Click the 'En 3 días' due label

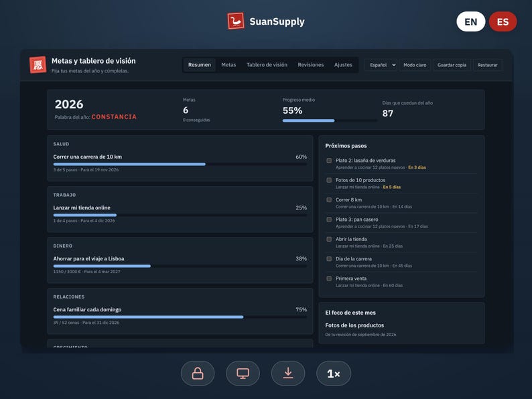(x=417, y=167)
